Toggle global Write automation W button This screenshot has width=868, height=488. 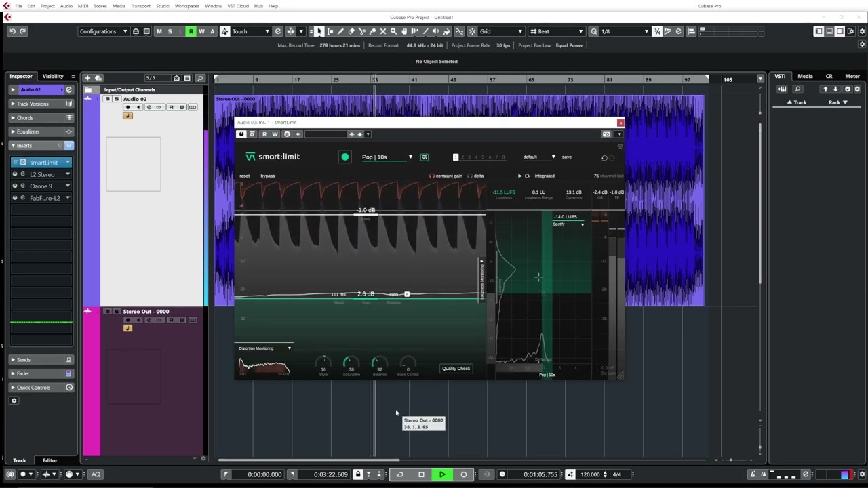point(201,31)
